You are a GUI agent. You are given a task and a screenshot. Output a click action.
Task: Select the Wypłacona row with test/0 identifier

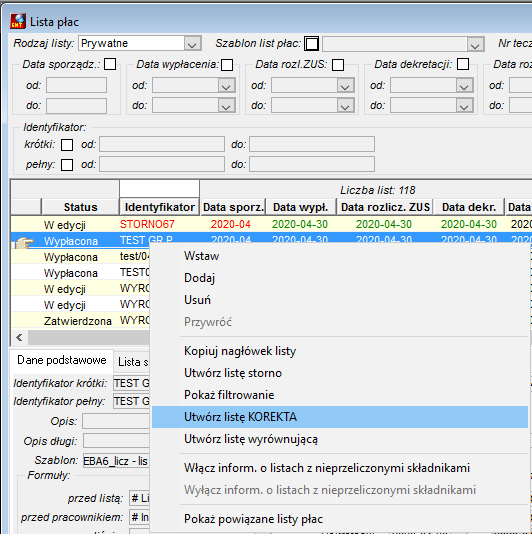tap(71, 257)
